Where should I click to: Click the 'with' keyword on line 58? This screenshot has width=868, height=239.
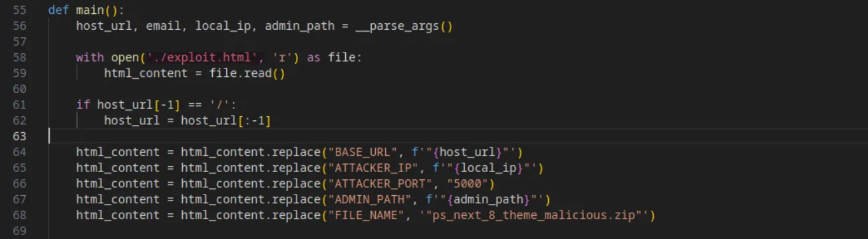[x=90, y=58]
